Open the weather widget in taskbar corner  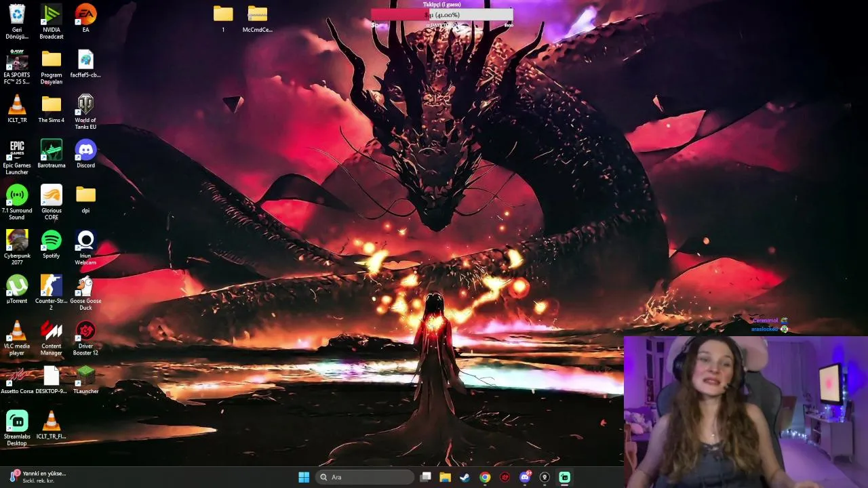(x=39, y=476)
